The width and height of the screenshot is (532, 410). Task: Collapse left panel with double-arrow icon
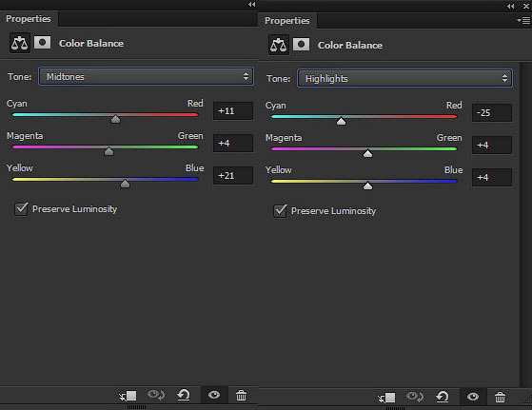click(252, 5)
